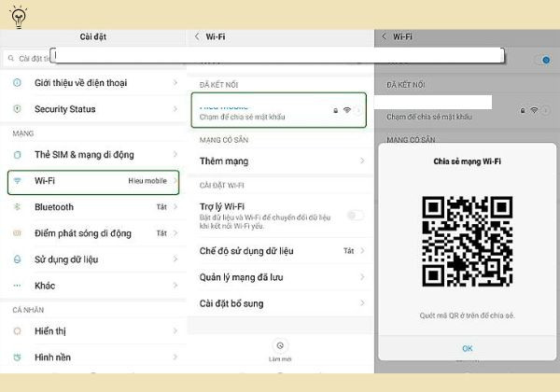Open details arrow of connected network
This screenshot has height=392, width=560.
pos(358,110)
